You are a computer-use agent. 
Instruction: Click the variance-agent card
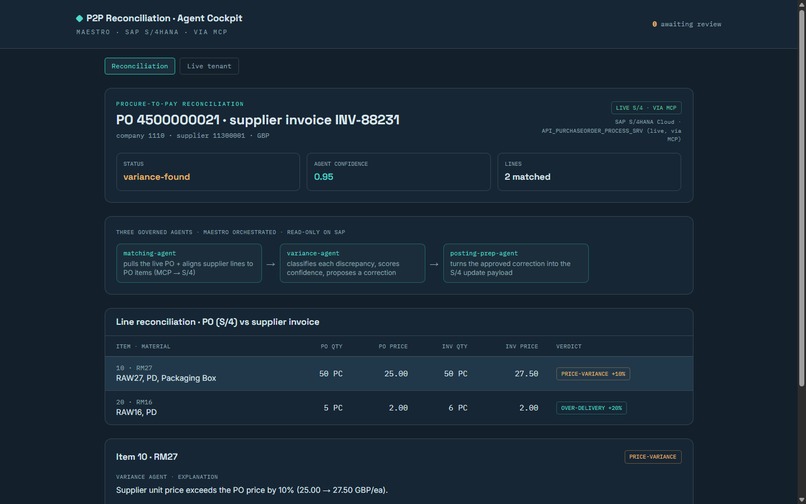point(352,263)
